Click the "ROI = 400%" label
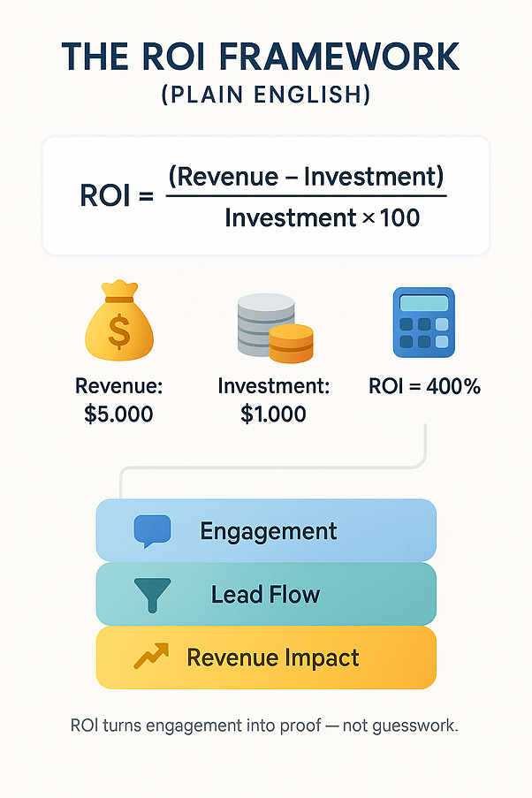 (x=423, y=386)
